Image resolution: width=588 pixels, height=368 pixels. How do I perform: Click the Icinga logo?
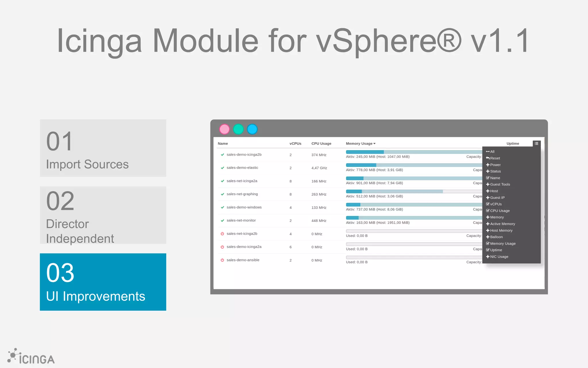31,356
